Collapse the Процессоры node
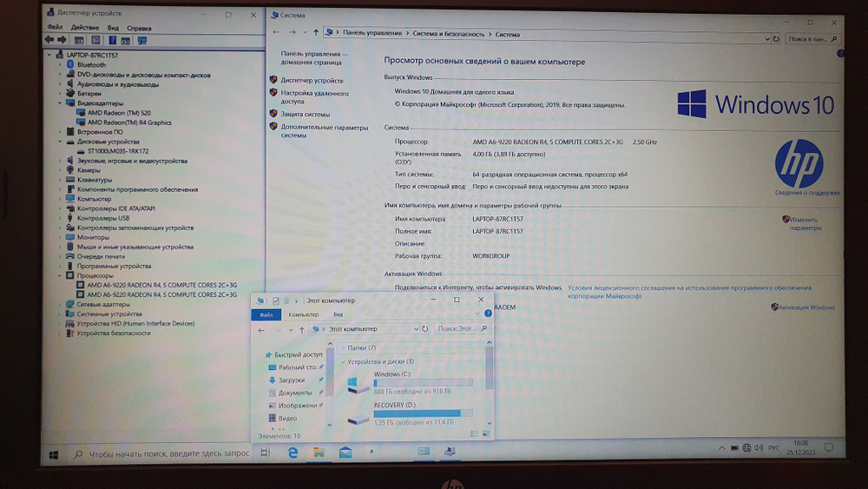Viewport: 868px width, 489px height. (x=60, y=275)
